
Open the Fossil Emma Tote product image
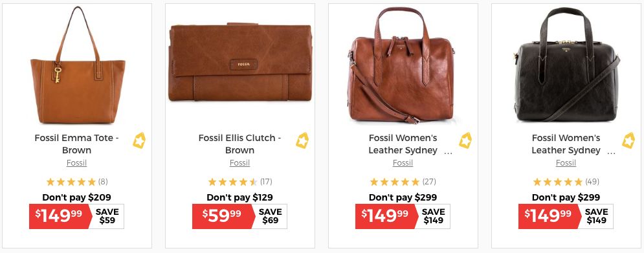point(78,65)
